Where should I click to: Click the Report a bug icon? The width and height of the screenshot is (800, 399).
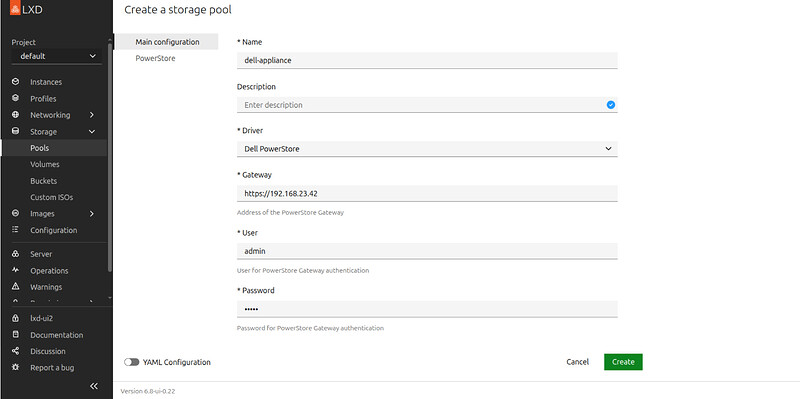coord(15,367)
